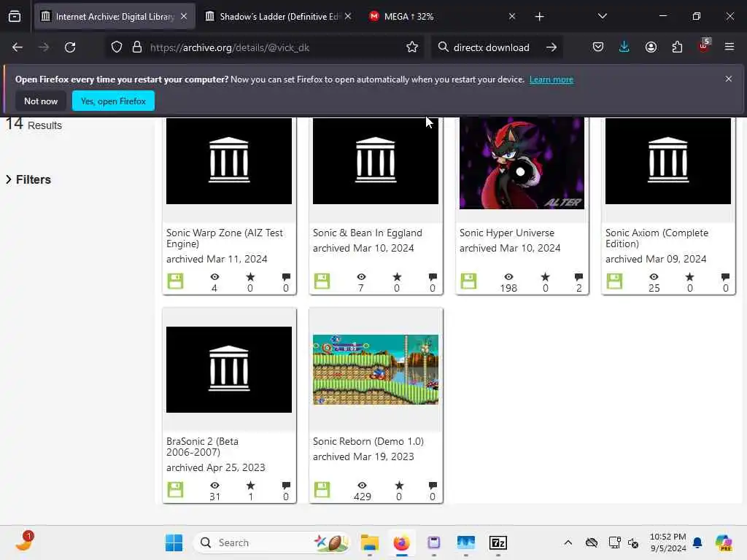747x560 pixels.
Task: Click favorites star on Sonic & Bean In Eggland card
Action: [x=397, y=276]
